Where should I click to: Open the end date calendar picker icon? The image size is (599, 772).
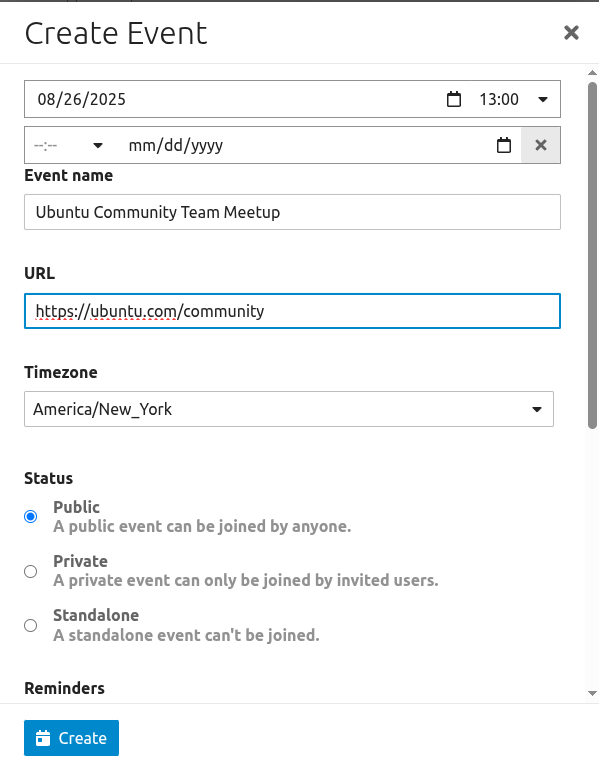[504, 145]
